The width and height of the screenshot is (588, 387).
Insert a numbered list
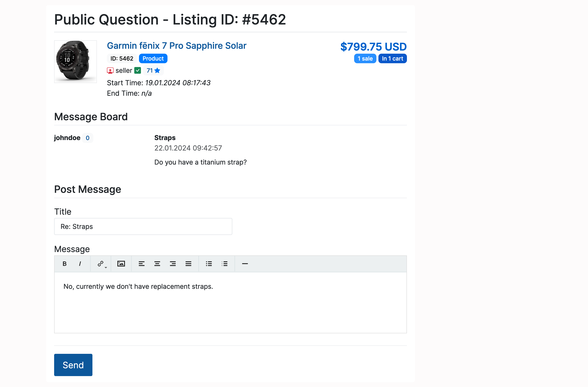pos(224,264)
